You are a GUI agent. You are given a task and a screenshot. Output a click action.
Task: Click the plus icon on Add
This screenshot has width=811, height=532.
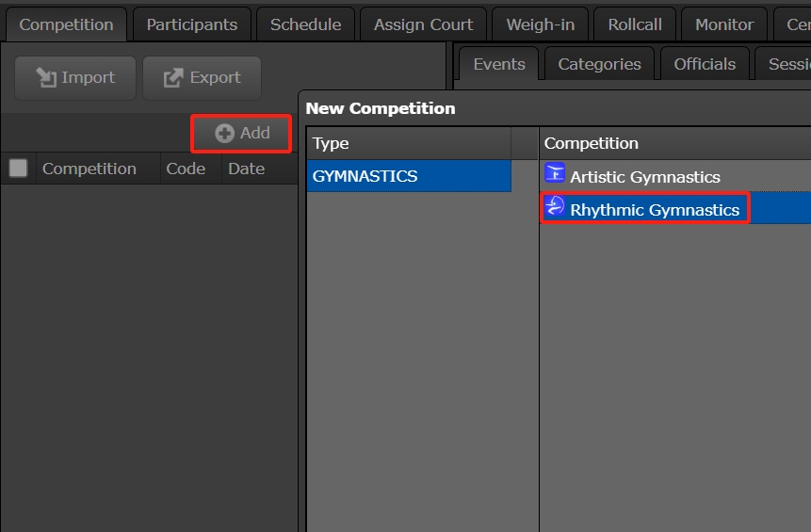(224, 134)
